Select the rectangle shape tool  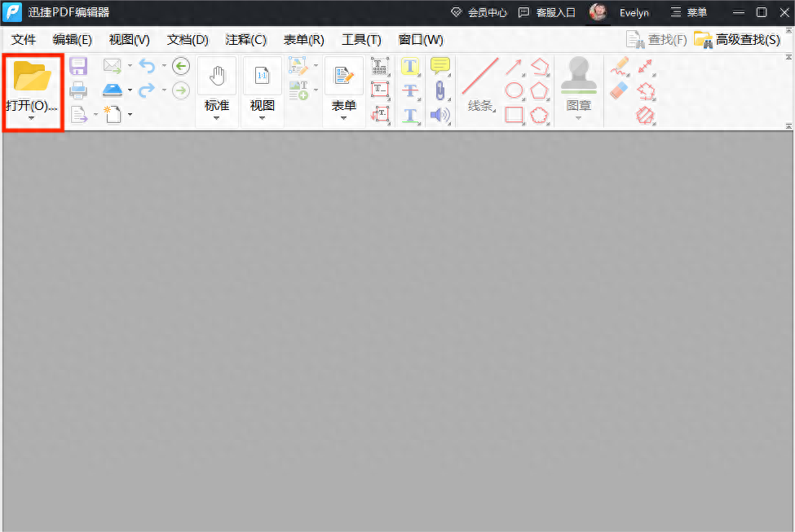(x=514, y=115)
